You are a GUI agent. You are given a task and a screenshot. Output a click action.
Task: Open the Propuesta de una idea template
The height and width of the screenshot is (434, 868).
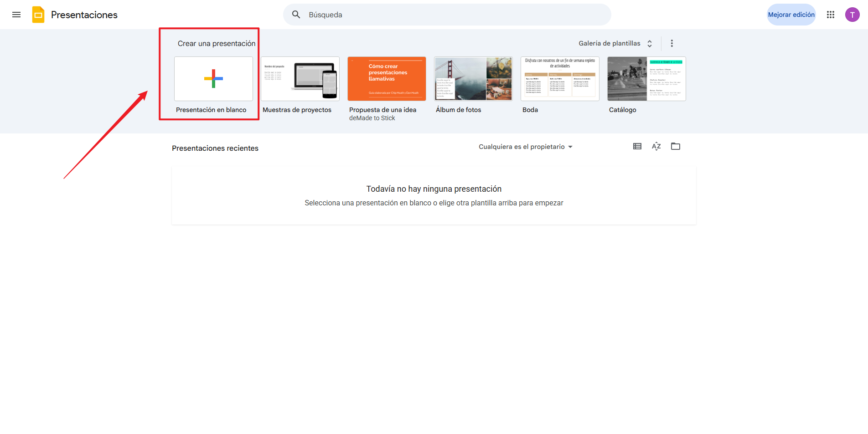386,78
